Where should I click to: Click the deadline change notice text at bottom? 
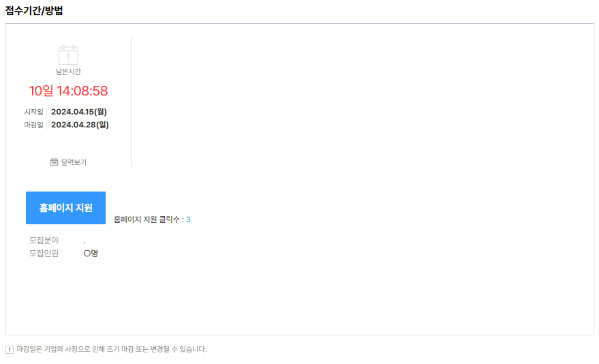click(112, 349)
